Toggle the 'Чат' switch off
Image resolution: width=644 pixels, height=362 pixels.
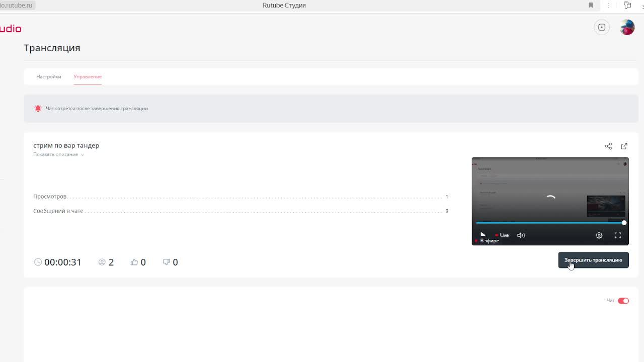(x=623, y=301)
